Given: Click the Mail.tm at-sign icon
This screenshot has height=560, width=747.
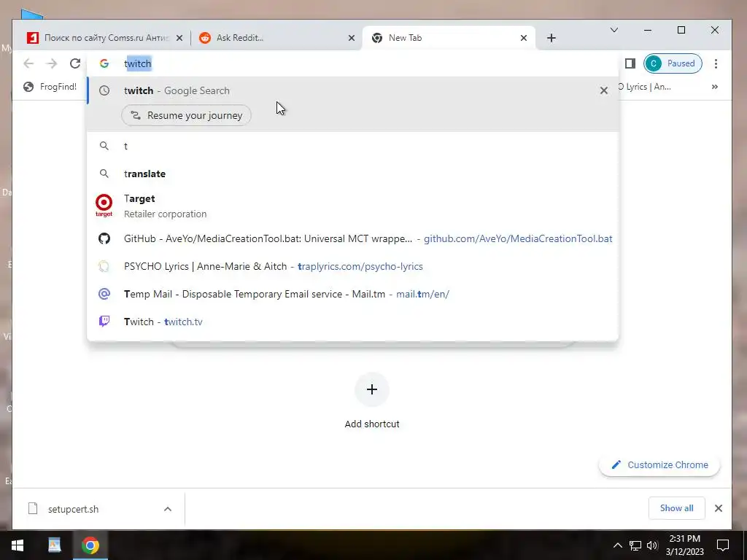Looking at the screenshot, I should (104, 294).
